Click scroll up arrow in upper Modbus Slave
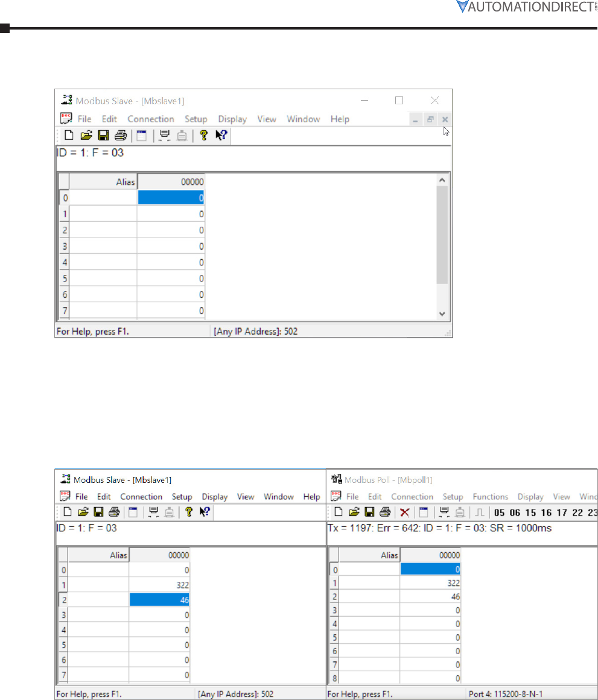 coord(442,180)
